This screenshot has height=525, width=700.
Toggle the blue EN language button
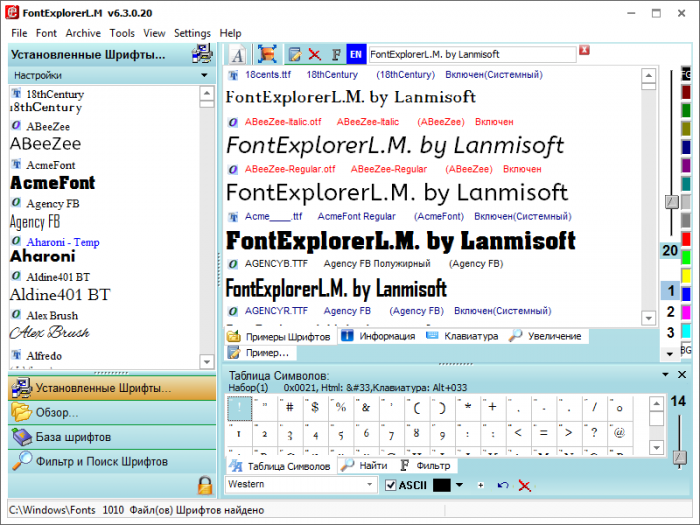356,54
